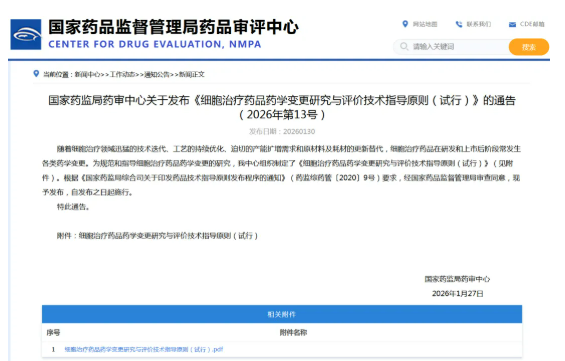This screenshot has height=361, width=565.
Task: Click the 附件名称 column header
Action: (x=293, y=333)
